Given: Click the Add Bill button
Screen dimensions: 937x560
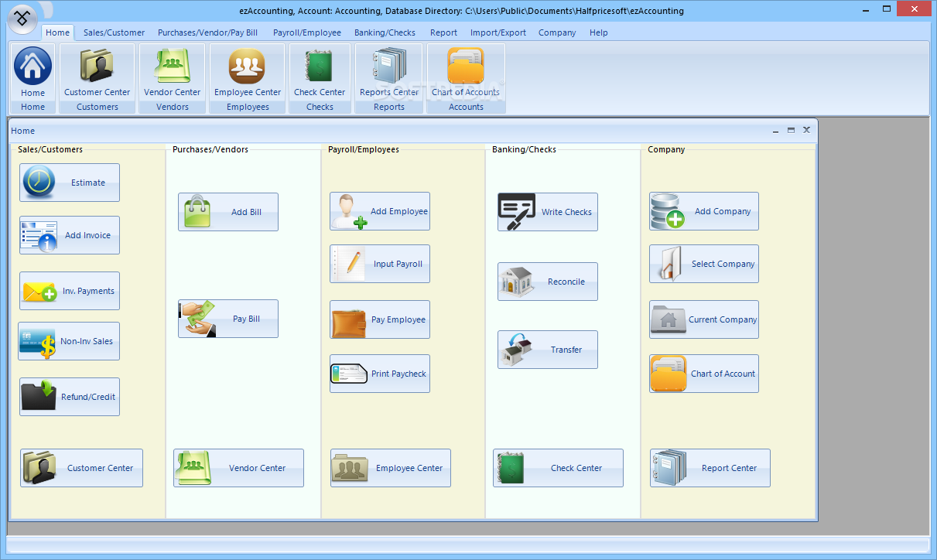Looking at the screenshot, I should click(x=228, y=212).
